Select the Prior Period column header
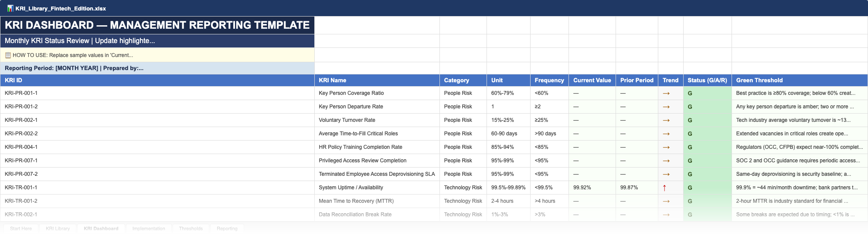868x235 pixels. 637,80
